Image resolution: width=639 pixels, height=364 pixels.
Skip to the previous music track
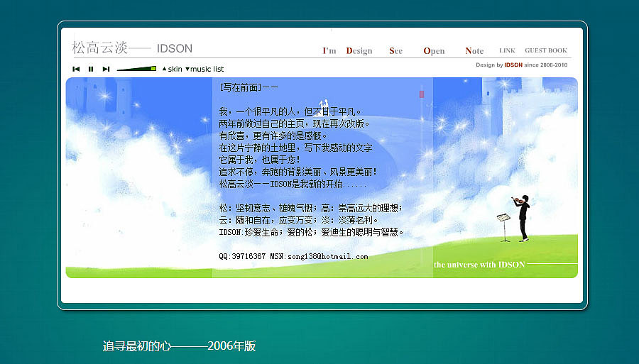76,70
